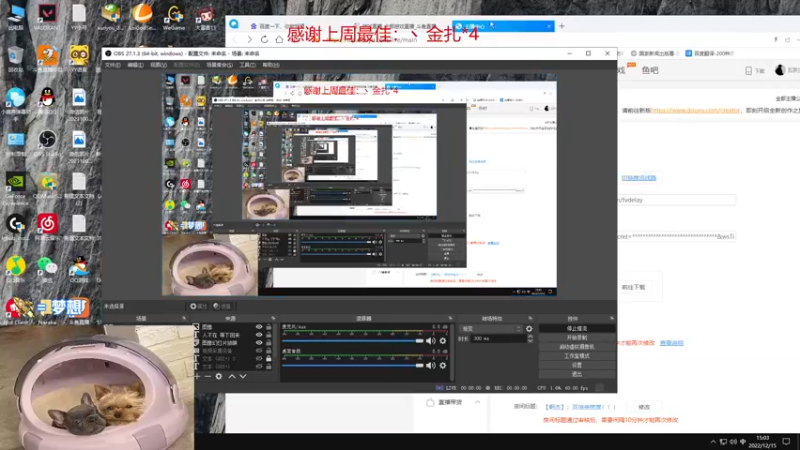Pop out 转场特效 dock panel icon

531,318
